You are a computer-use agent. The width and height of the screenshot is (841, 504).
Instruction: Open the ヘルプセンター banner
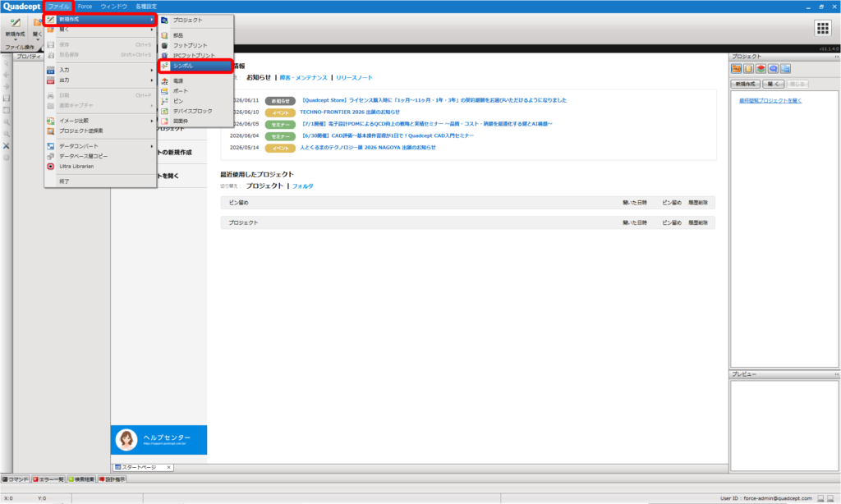(x=159, y=440)
